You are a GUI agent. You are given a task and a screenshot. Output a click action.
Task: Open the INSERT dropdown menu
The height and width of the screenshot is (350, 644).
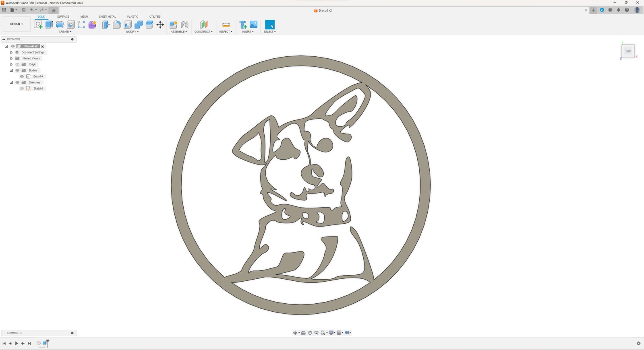click(248, 32)
